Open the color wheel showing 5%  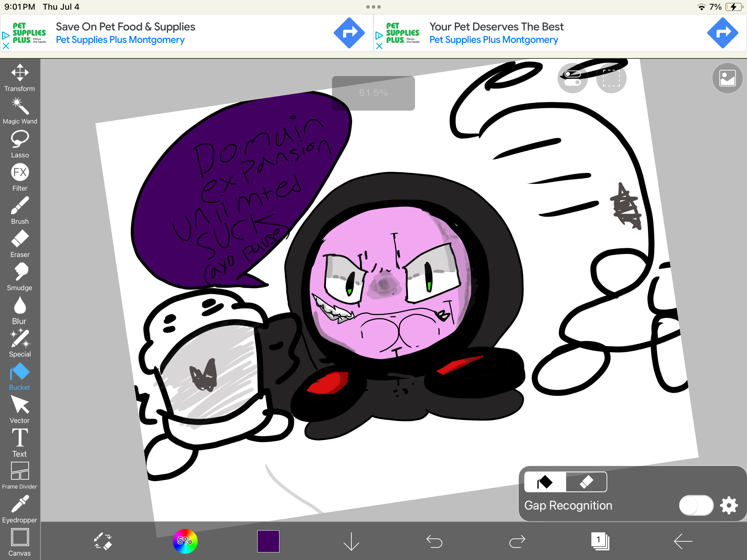[x=185, y=541]
